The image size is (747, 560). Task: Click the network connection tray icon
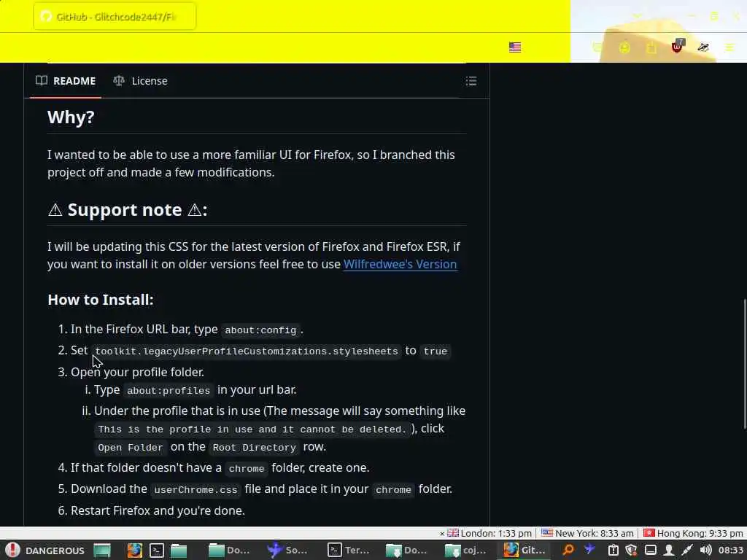click(686, 551)
